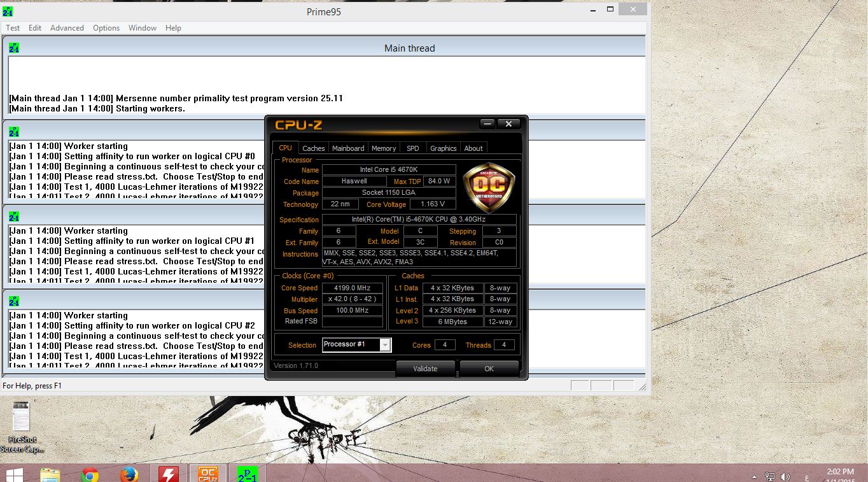Click the Windows Start button
Viewport: 868px width, 482px height.
tap(14, 474)
